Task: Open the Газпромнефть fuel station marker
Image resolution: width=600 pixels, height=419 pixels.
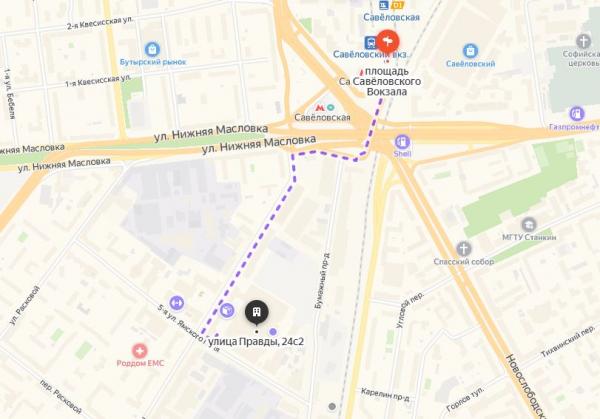Action: (x=576, y=114)
